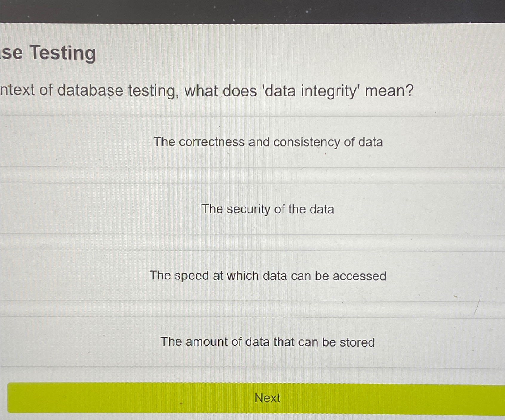Select 'The amount of data that can be stored'

click(x=268, y=342)
